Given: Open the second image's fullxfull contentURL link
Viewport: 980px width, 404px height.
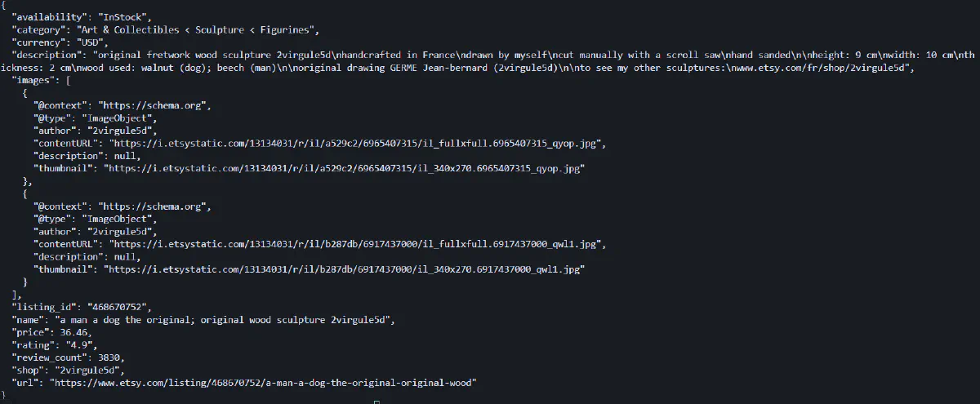Looking at the screenshot, I should (x=358, y=244).
